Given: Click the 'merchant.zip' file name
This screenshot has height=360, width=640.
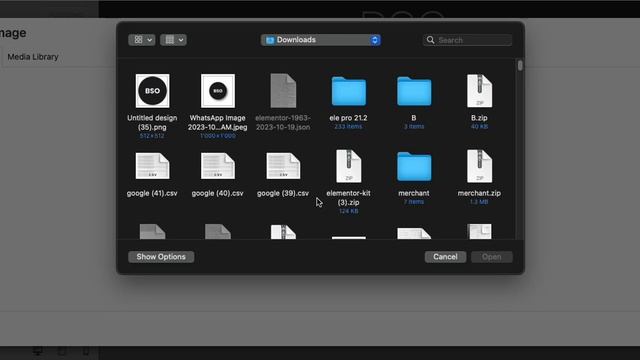Looking at the screenshot, I should [479, 193].
